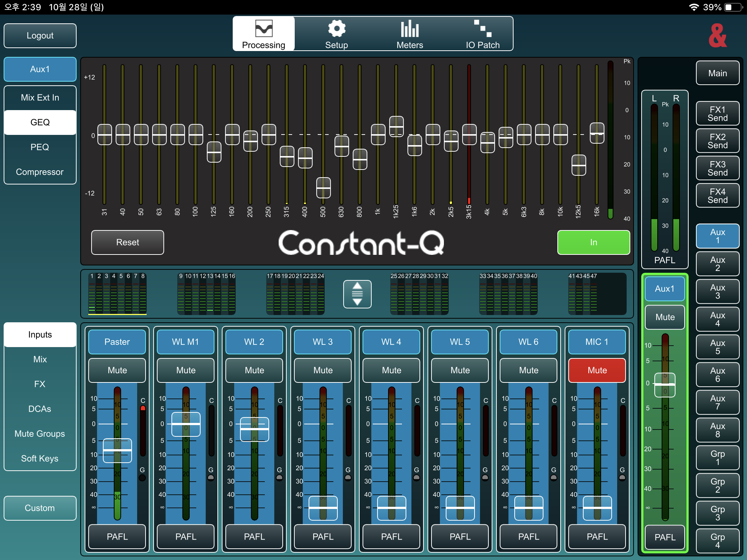747x560 pixels.
Task: Tap the battery status icon
Action: pyautogui.click(x=734, y=7)
